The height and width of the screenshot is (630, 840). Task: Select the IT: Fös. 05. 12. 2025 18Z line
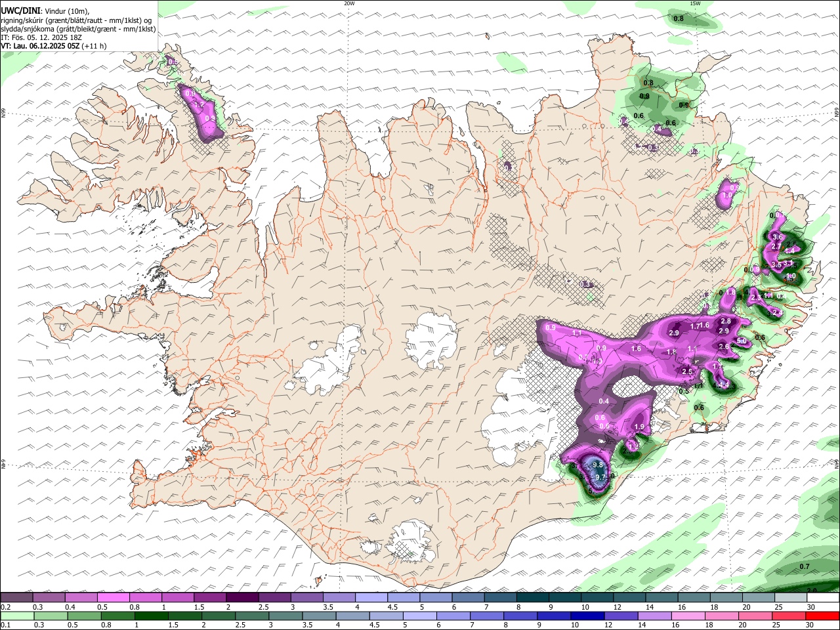pos(41,37)
